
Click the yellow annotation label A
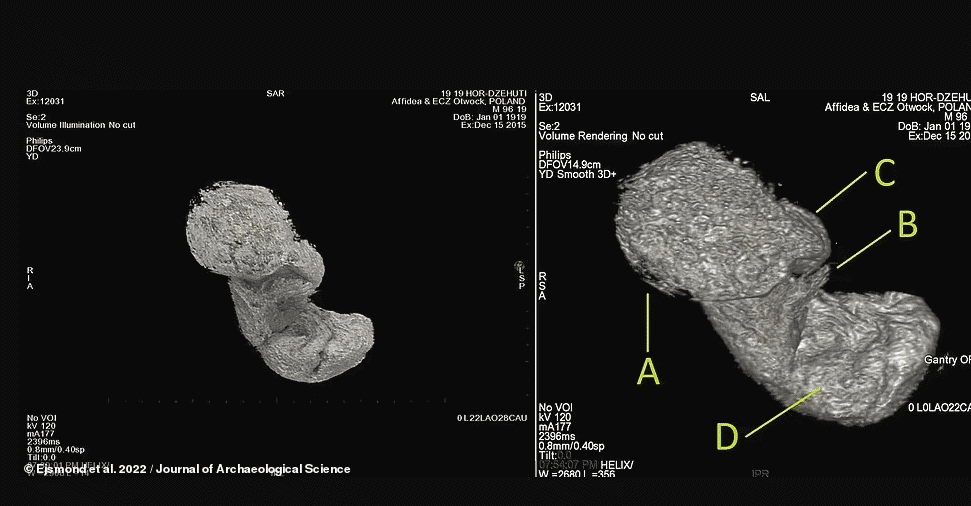(x=649, y=371)
